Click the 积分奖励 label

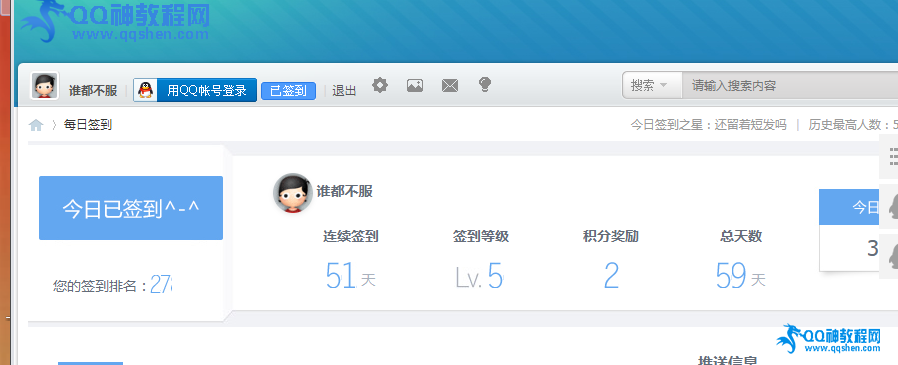pyautogui.click(x=611, y=236)
